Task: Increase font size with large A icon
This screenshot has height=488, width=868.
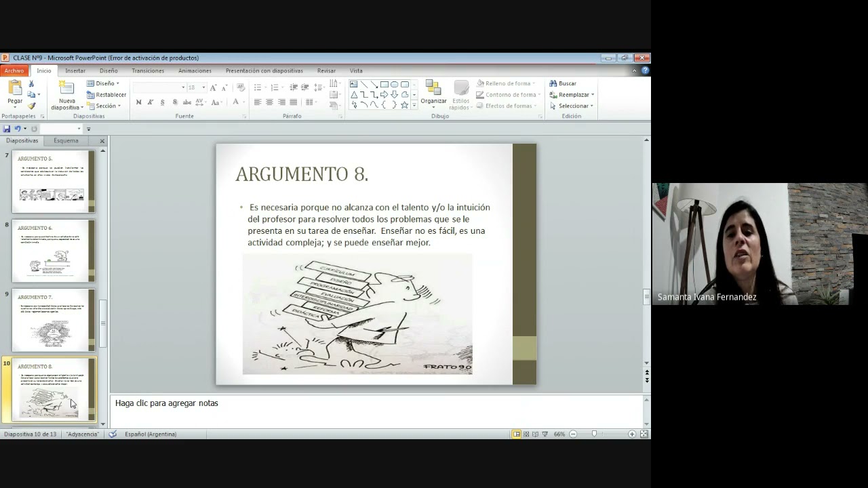Action: (x=213, y=87)
